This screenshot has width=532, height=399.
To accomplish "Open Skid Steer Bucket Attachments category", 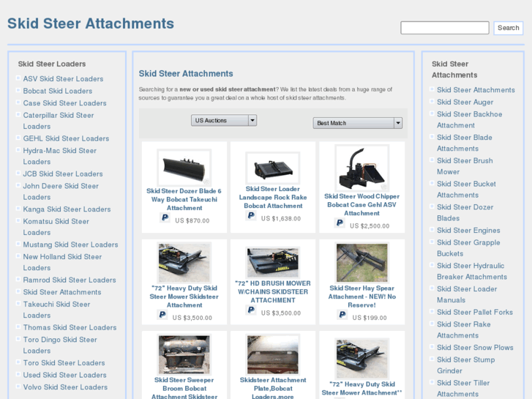I will [467, 190].
